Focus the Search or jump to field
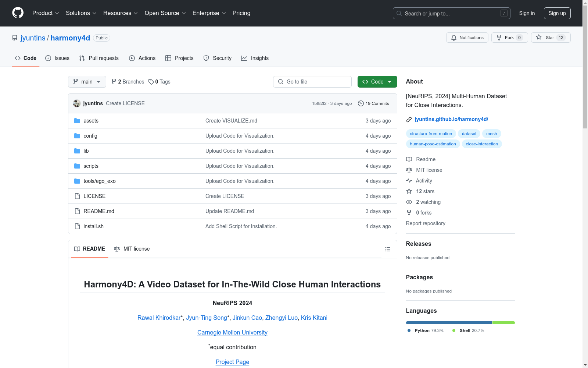The image size is (588, 368). tap(452, 13)
